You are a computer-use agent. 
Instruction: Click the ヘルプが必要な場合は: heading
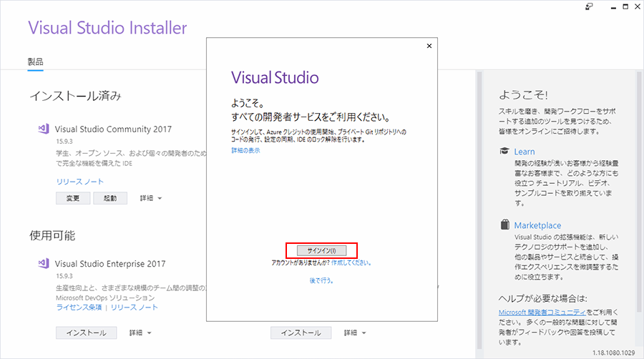point(543,298)
